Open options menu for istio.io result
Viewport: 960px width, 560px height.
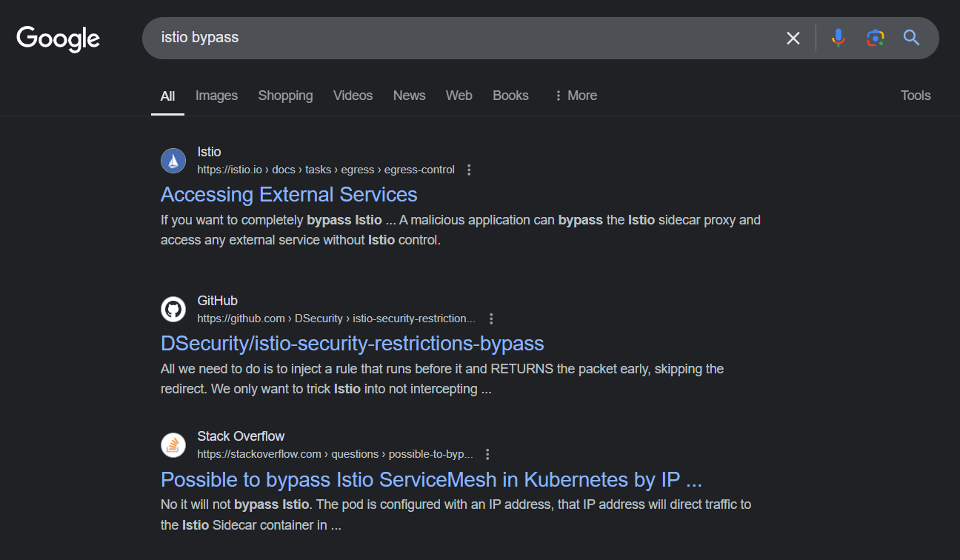(x=469, y=170)
